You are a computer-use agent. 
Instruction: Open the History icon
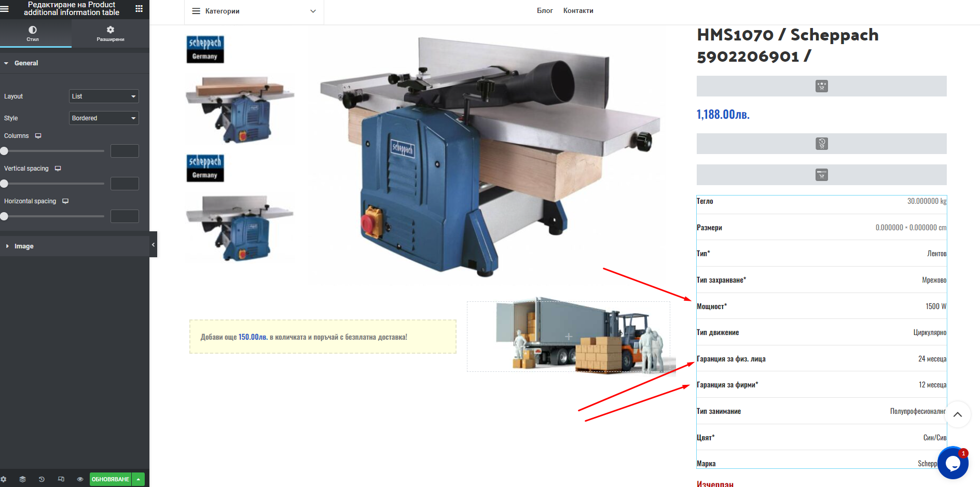click(42, 479)
